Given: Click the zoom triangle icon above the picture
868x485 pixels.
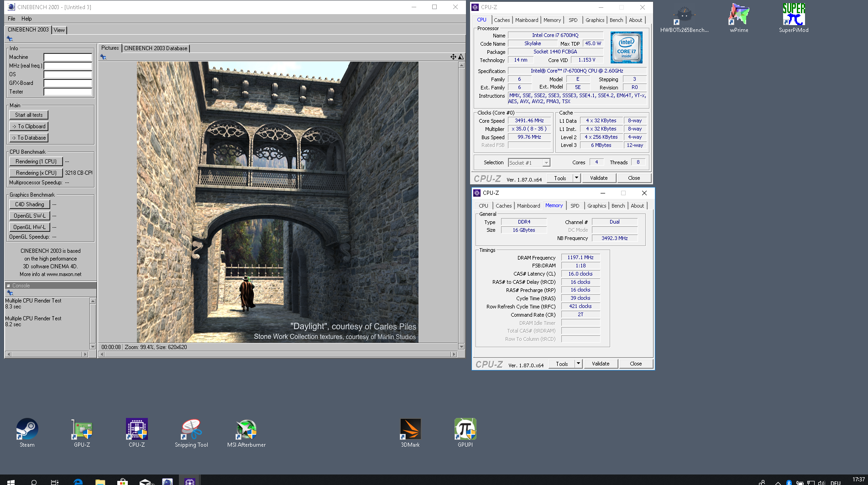Looking at the screenshot, I should coord(461,57).
